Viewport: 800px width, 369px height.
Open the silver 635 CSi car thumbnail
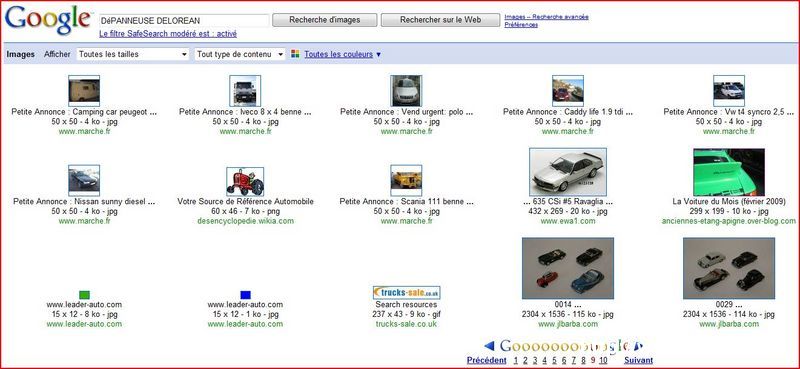568,172
